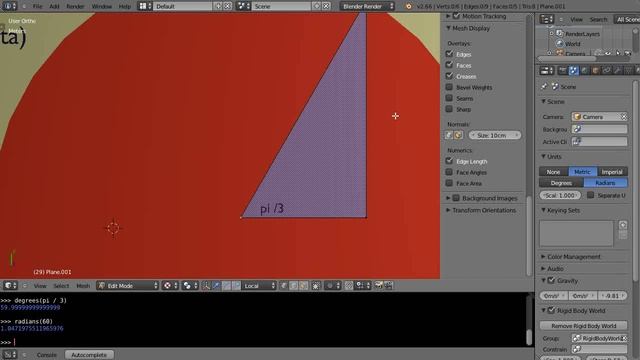
Task: Click the Blender logo in info header
Action: pos(409,6)
